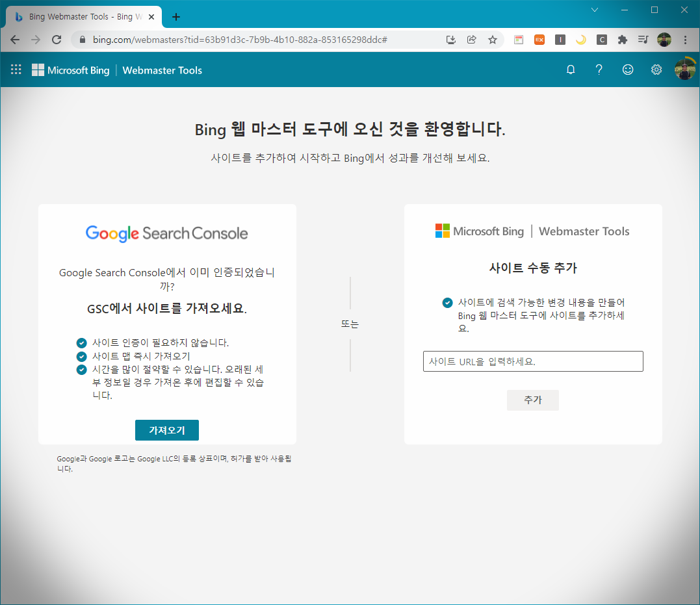This screenshot has height=605, width=700.
Task: Click the first colored window extension icon
Action: [519, 40]
